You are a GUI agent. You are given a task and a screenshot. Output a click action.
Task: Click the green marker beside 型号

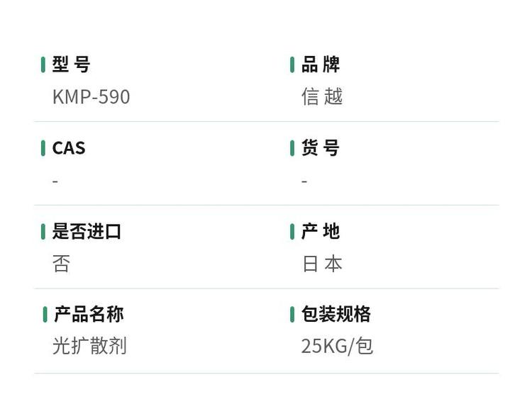point(43,64)
